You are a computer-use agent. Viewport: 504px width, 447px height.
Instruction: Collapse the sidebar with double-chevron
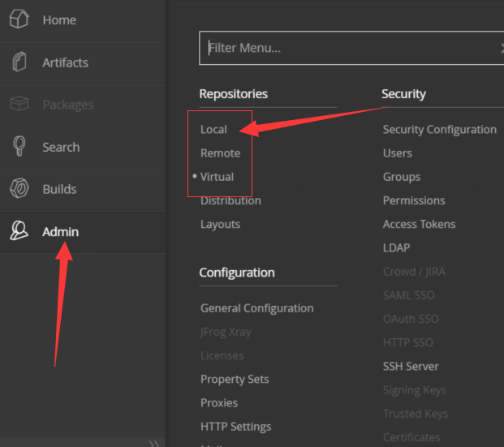154,443
